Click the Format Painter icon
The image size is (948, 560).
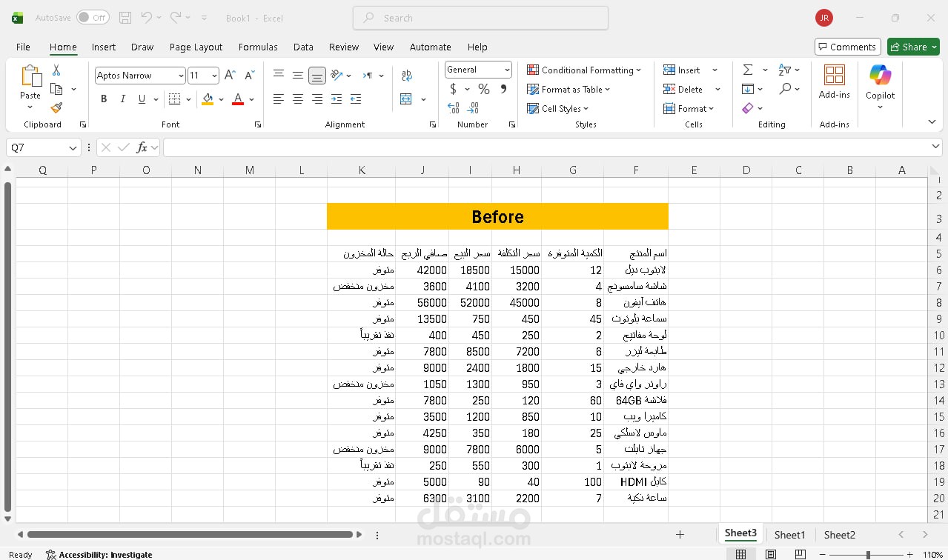coord(56,107)
